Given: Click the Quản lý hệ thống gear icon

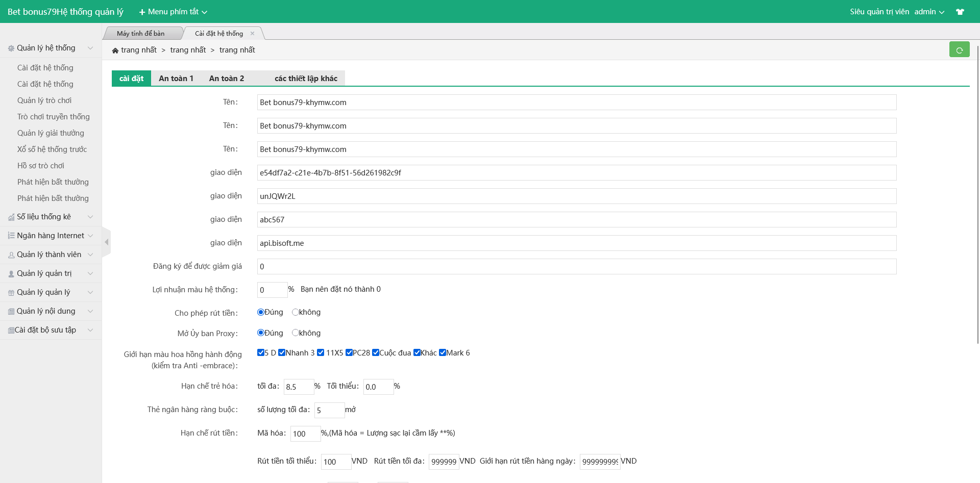Looking at the screenshot, I should click(x=11, y=48).
